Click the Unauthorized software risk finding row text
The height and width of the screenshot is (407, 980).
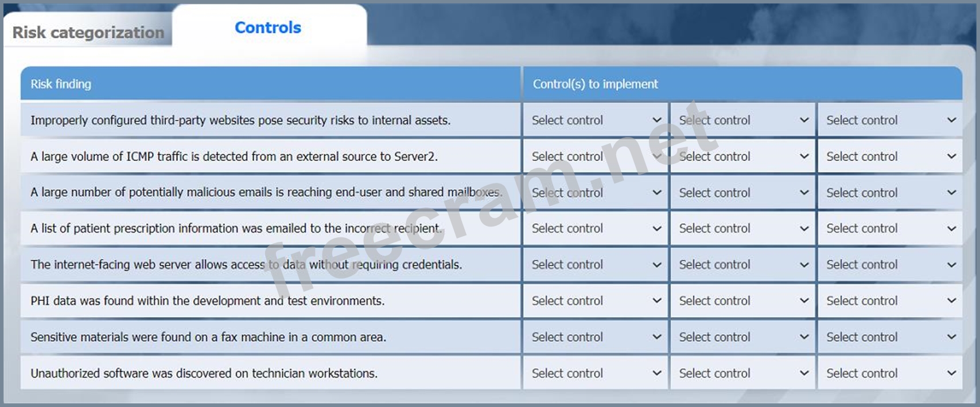click(x=204, y=373)
